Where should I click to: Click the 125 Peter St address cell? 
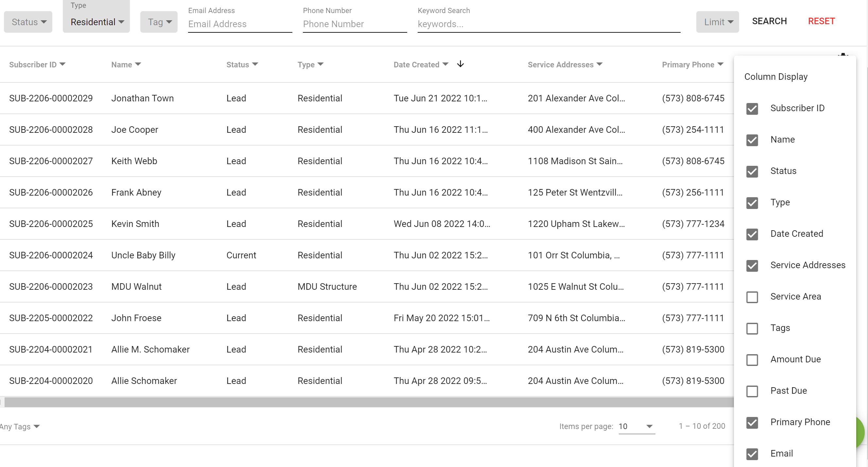click(575, 192)
